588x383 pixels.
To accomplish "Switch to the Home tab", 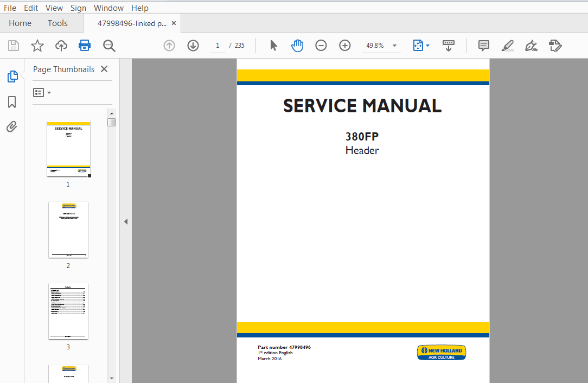I will point(20,23).
